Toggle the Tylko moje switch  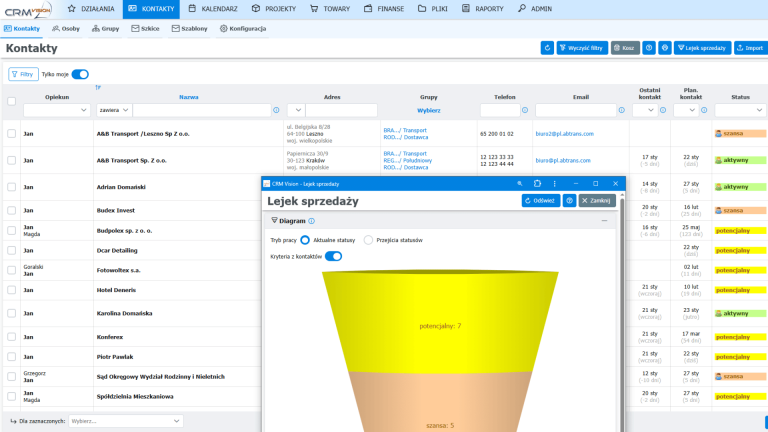click(80, 74)
